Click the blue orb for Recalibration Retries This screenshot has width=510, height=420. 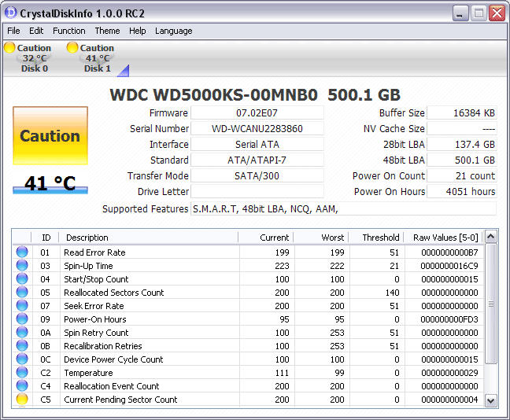(22, 345)
